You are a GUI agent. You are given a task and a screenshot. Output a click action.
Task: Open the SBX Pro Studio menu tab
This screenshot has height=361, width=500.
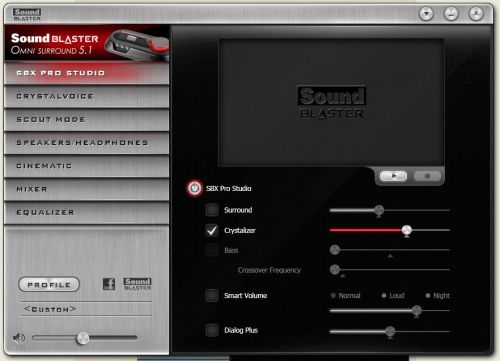pos(87,73)
